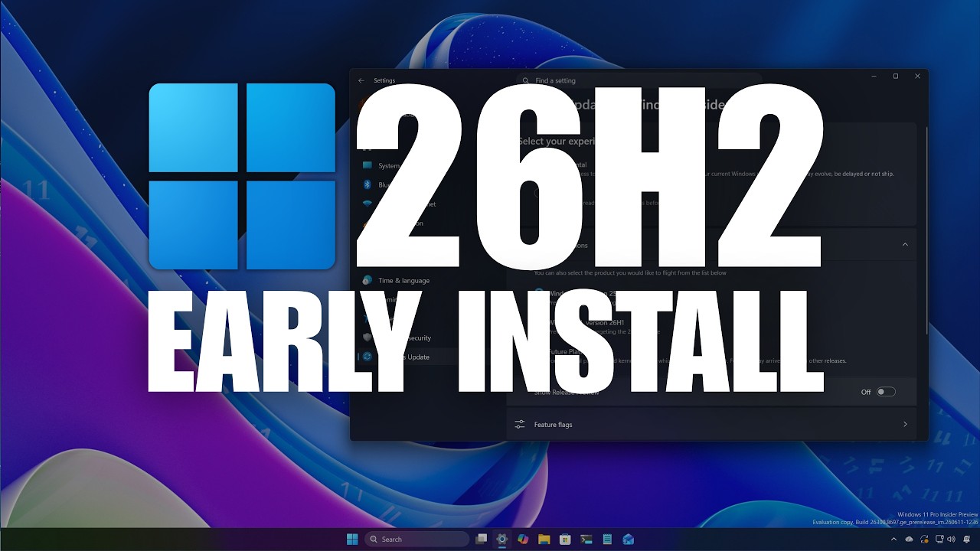Select the Bluetooth icon in Settings sidebar
Viewport: 980px width, 551px height.
click(367, 184)
